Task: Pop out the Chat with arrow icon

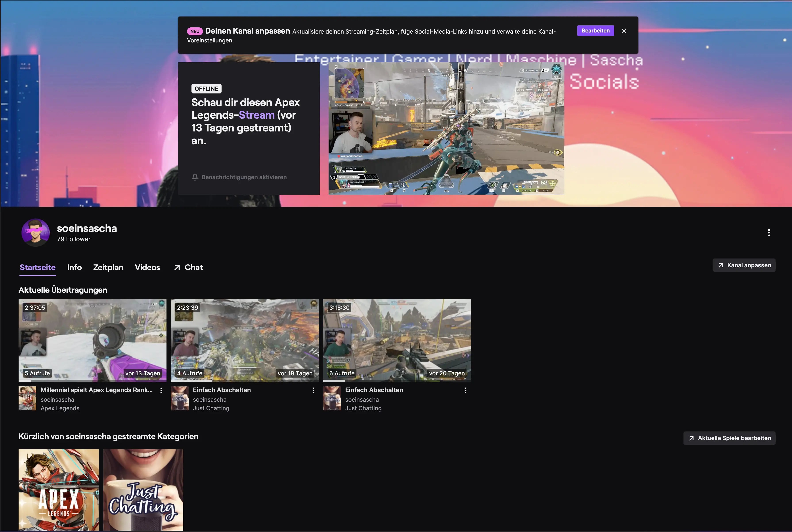Action: [188, 267]
